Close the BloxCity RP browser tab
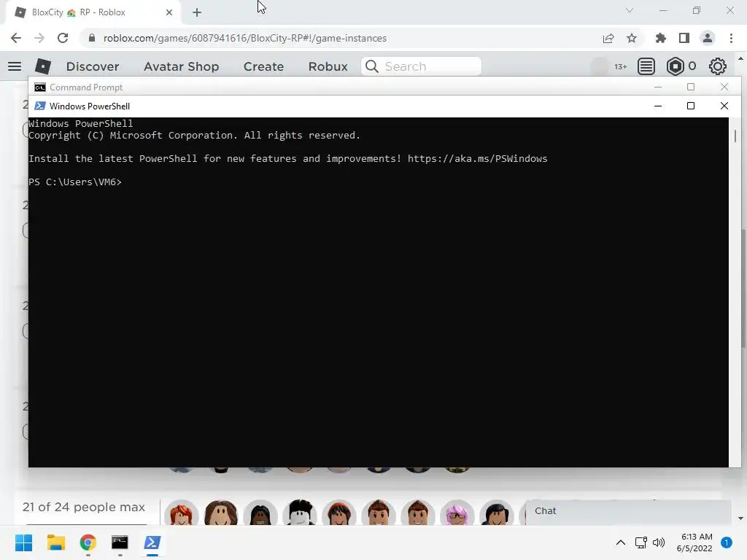 169,12
